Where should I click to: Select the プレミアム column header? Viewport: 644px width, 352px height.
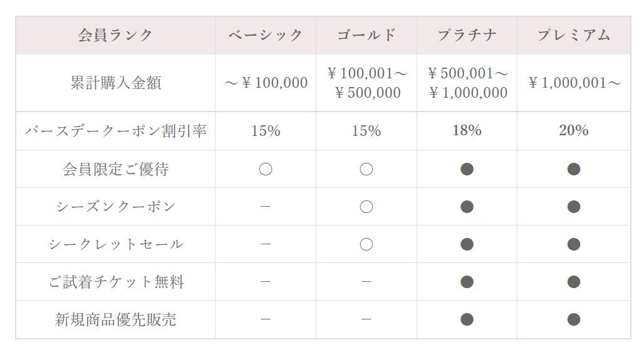click(x=574, y=35)
